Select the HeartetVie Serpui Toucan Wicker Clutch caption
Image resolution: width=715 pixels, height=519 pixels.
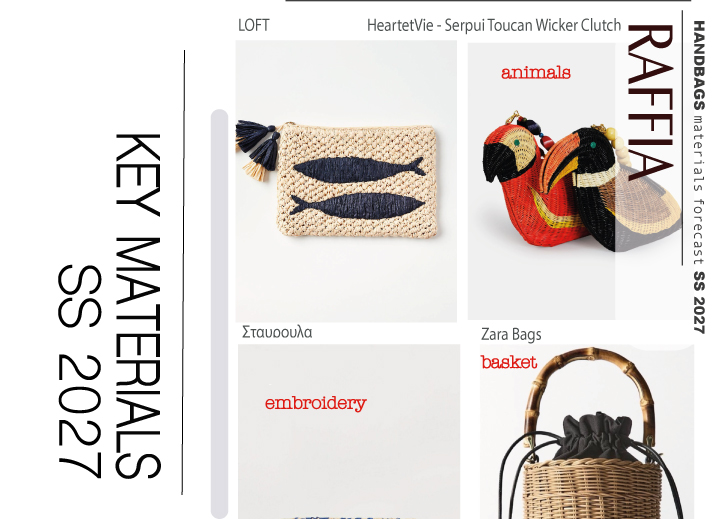coord(494,25)
